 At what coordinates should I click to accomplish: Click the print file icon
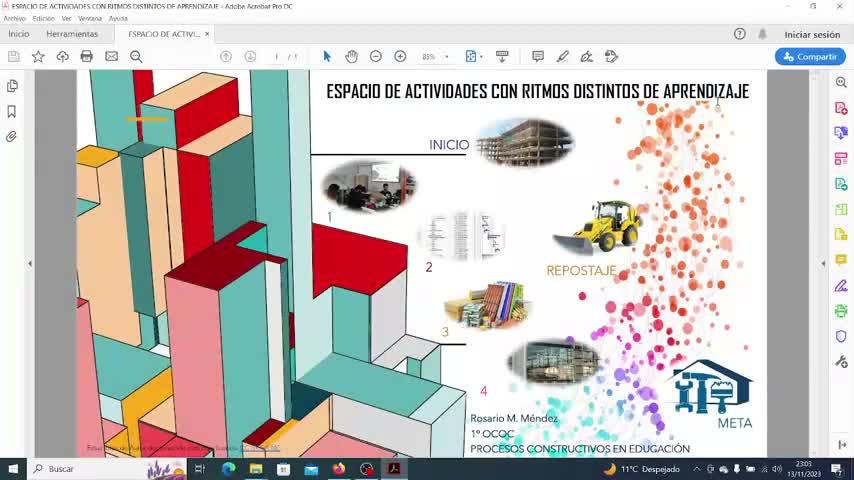(x=87, y=57)
